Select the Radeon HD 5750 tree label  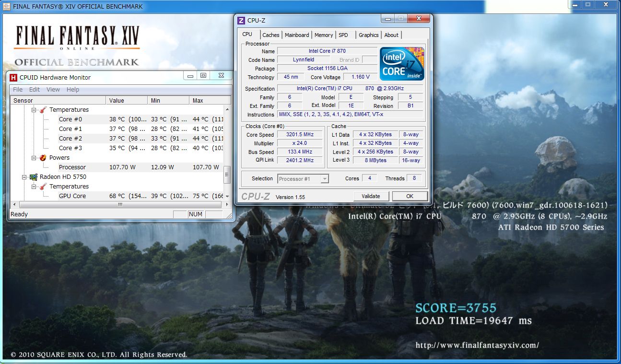pyautogui.click(x=63, y=177)
